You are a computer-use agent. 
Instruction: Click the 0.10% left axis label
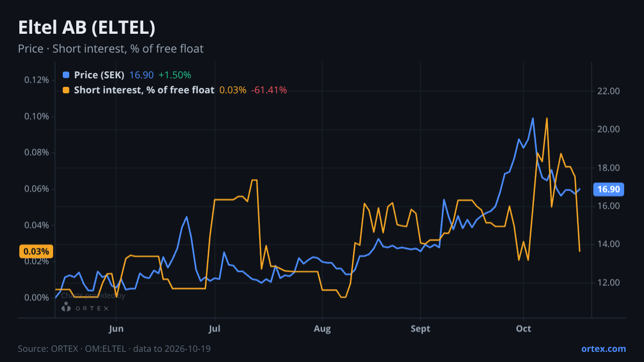[37, 116]
